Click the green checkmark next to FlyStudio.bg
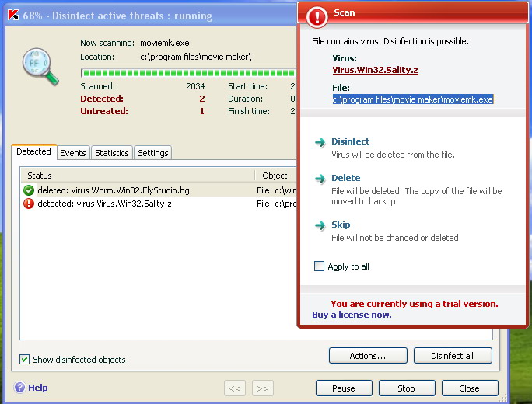 [29, 190]
